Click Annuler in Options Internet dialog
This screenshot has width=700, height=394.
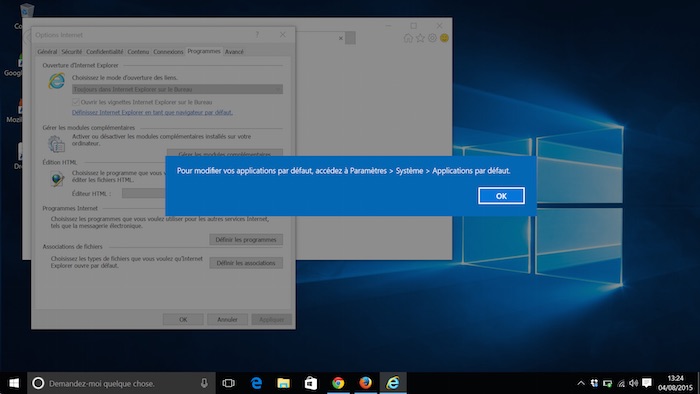coord(227,319)
